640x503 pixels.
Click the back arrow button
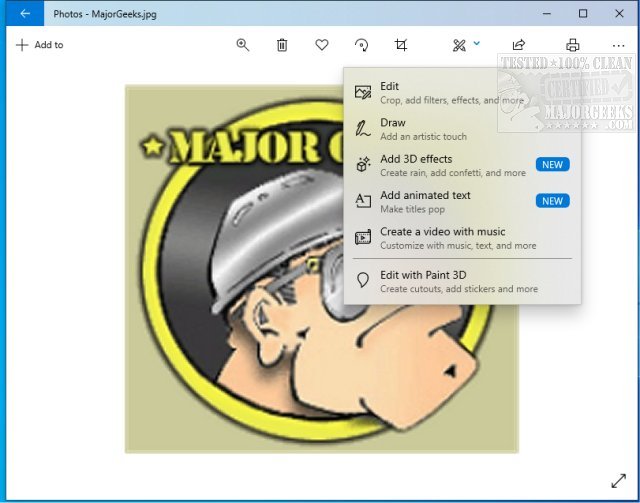pos(24,13)
